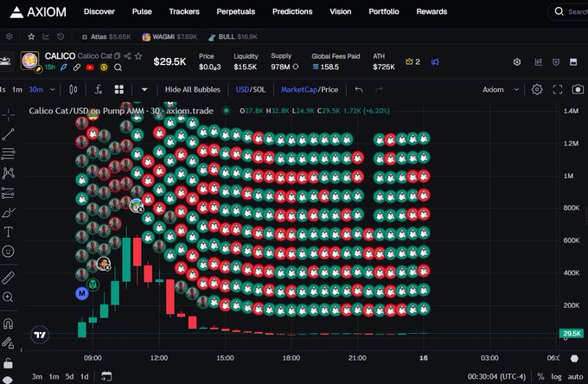Select the 5d date range
The image size is (588, 384).
click(69, 376)
